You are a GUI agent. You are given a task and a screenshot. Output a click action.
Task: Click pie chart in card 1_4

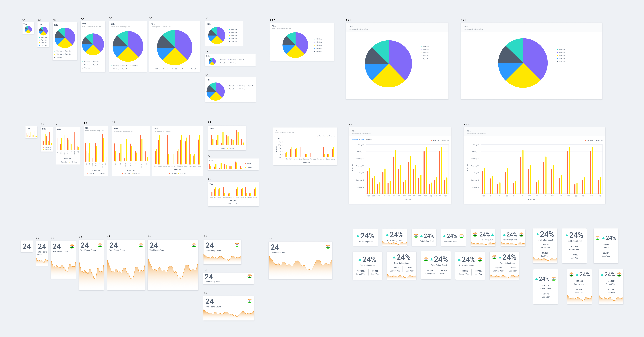pos(212,61)
